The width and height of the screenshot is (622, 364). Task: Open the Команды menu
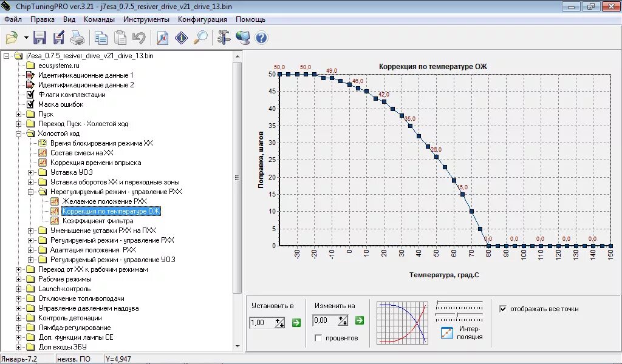[x=99, y=19]
